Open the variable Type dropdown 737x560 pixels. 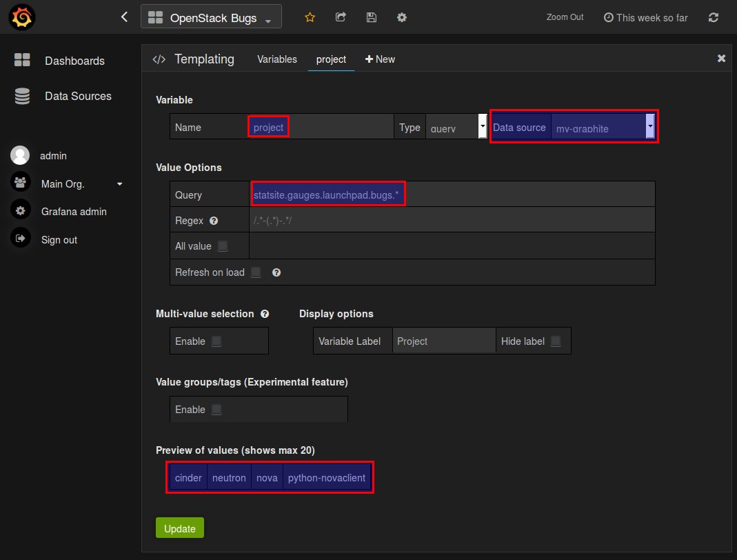coord(456,126)
